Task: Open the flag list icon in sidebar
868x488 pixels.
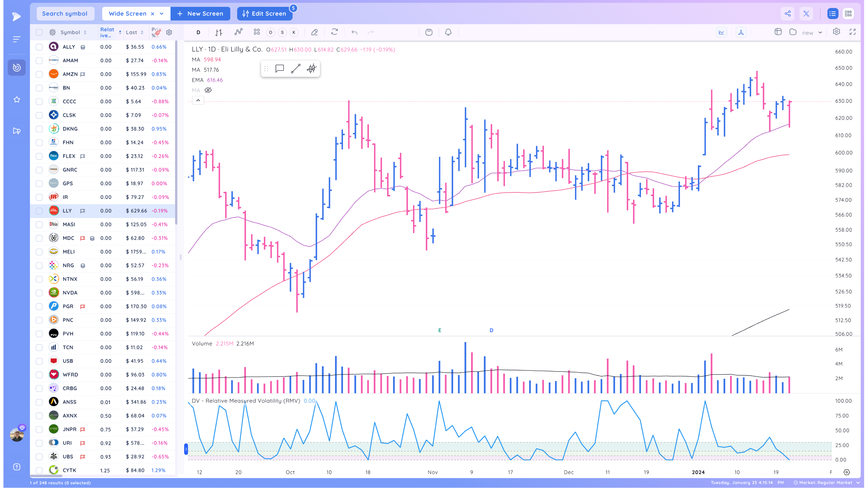Action: click(x=17, y=131)
